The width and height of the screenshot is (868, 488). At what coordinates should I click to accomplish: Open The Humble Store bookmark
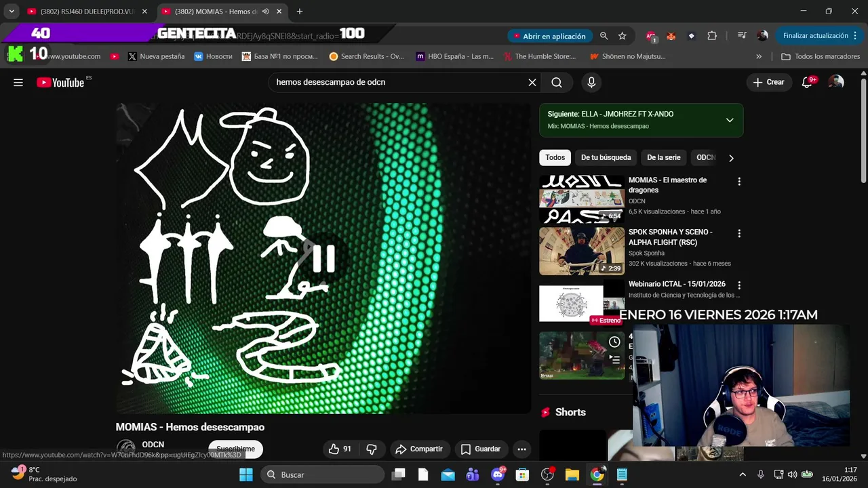[x=540, y=56]
